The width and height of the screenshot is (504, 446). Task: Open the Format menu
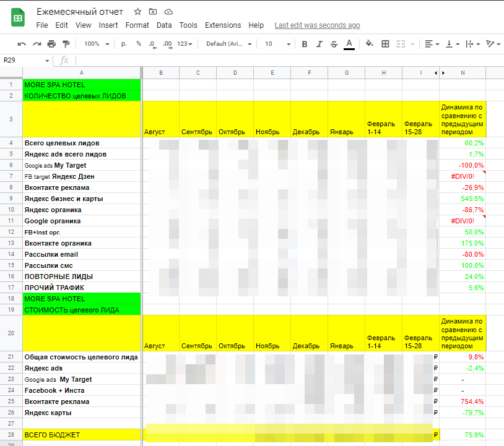[x=137, y=25]
